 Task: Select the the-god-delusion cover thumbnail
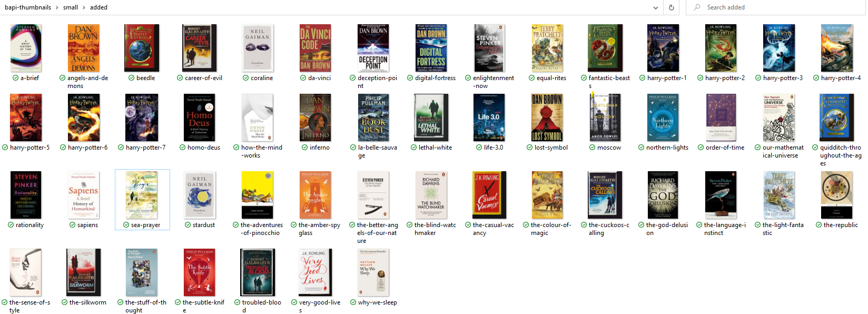pos(663,195)
